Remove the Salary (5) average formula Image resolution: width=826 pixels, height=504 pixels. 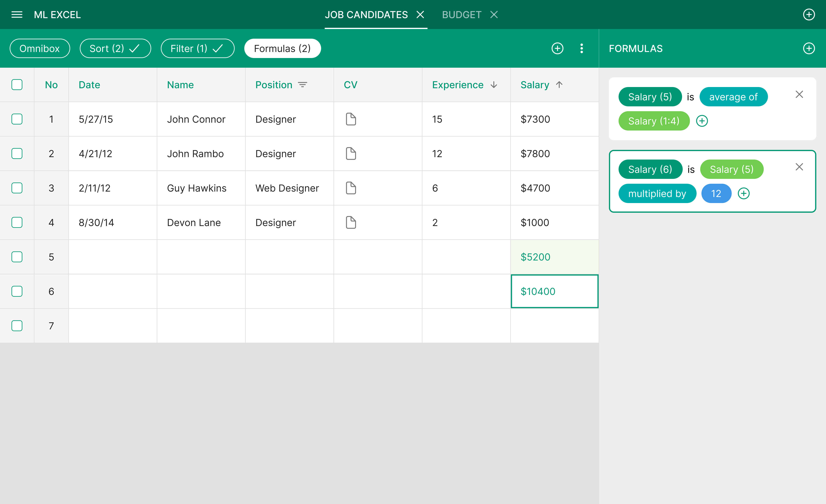coord(799,94)
